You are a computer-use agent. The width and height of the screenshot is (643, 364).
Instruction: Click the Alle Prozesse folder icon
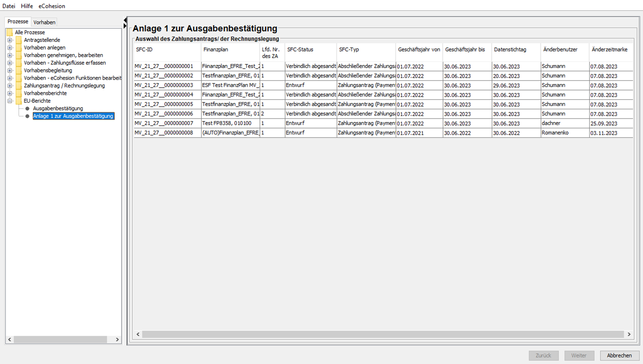click(x=10, y=32)
